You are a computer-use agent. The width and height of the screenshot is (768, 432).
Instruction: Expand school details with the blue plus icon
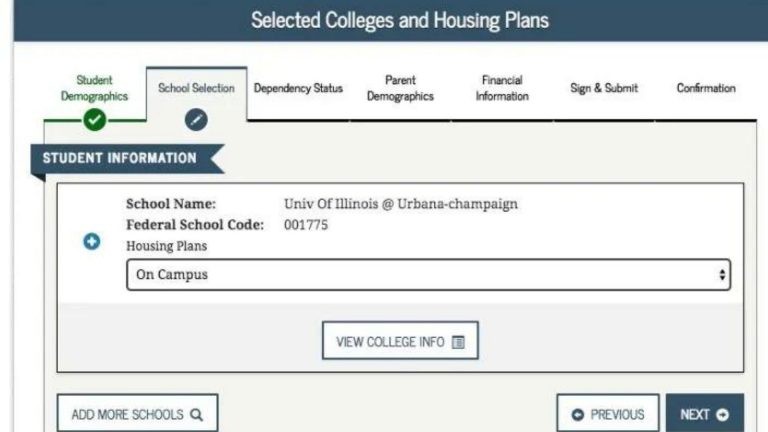click(92, 241)
